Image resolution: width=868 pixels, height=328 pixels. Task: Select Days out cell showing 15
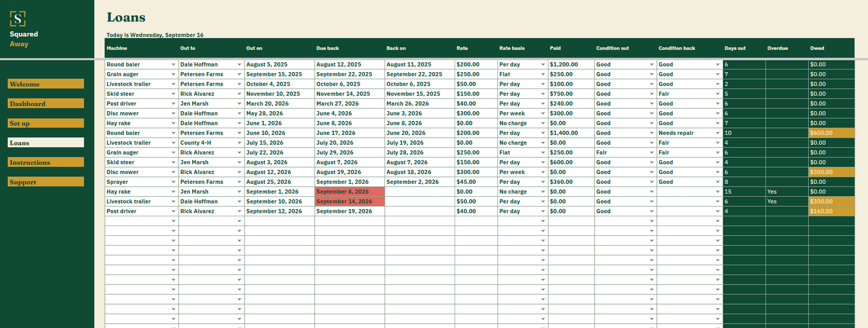(744, 191)
